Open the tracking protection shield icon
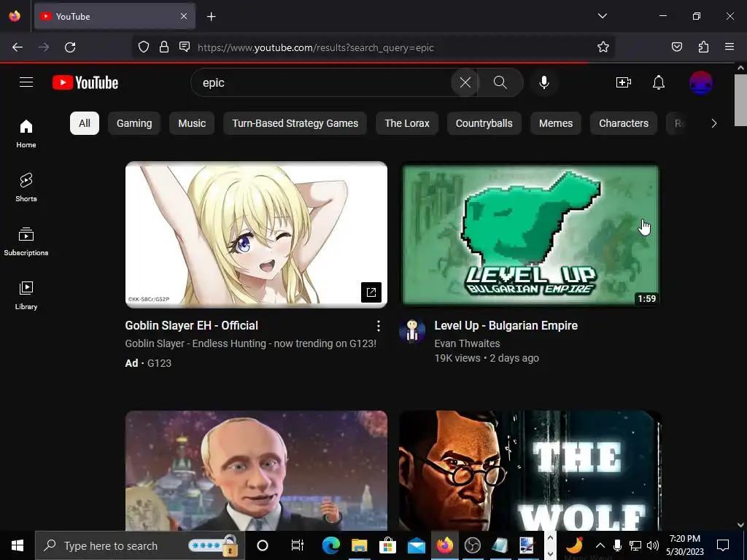This screenshot has width=747, height=560. click(x=144, y=47)
